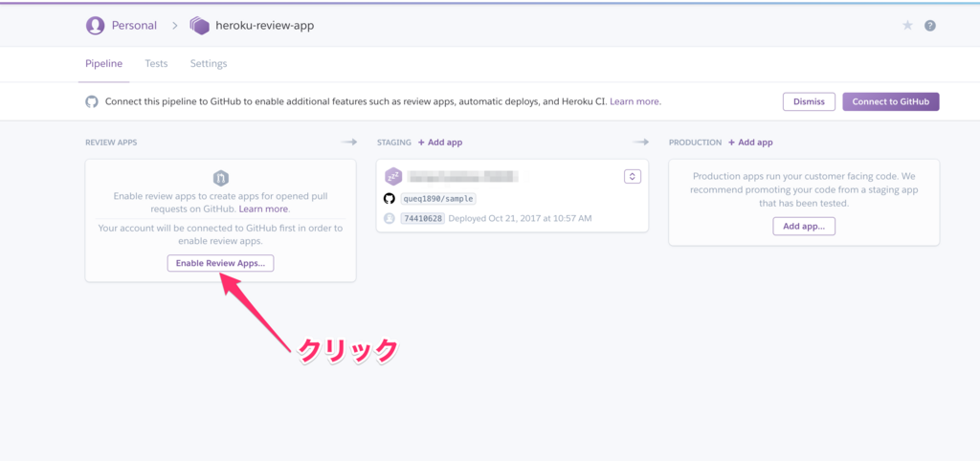Click the heroku-review-app pipeline hexagon icon

click(x=199, y=26)
